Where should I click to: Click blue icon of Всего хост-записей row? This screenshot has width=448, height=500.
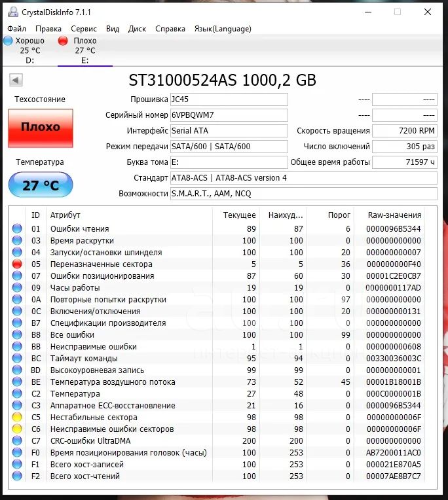[x=17, y=465]
